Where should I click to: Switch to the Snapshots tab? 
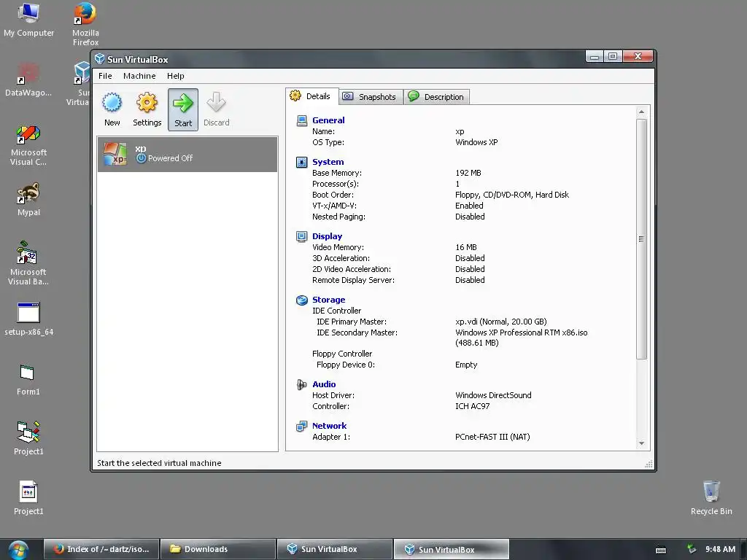coord(371,97)
